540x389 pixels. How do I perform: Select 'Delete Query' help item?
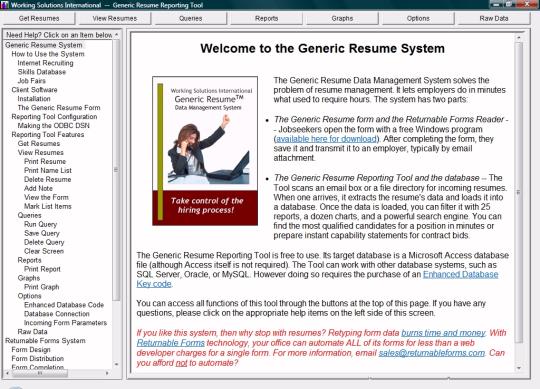tap(44, 242)
